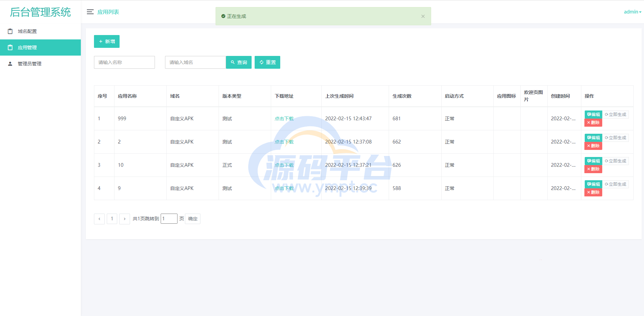
Task: Click 立即生成 for app 10
Action: pyautogui.click(x=616, y=161)
